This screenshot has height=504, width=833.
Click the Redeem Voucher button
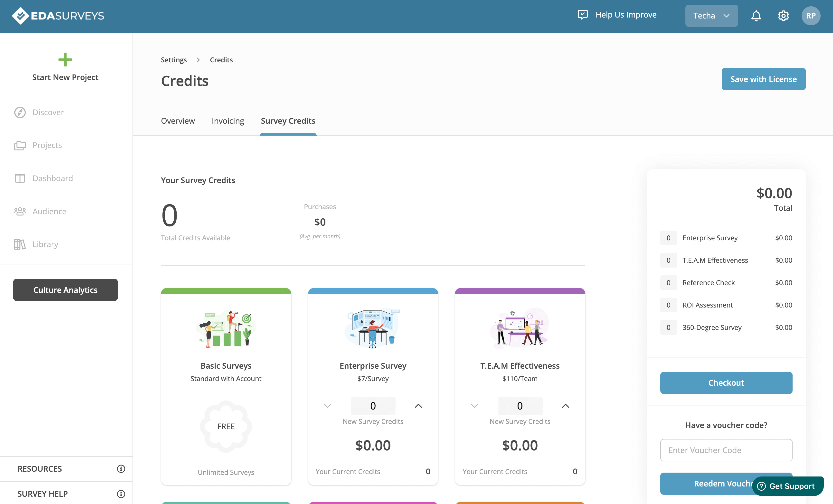point(726,483)
